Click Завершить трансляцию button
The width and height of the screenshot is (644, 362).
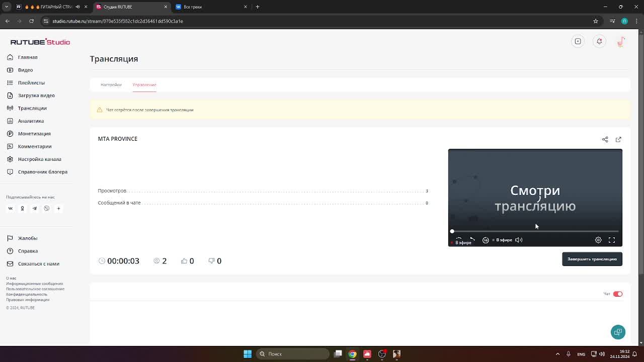(x=592, y=259)
